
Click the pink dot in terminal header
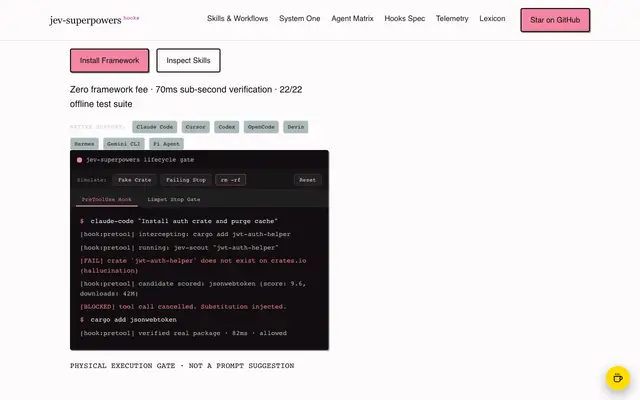[80, 160]
